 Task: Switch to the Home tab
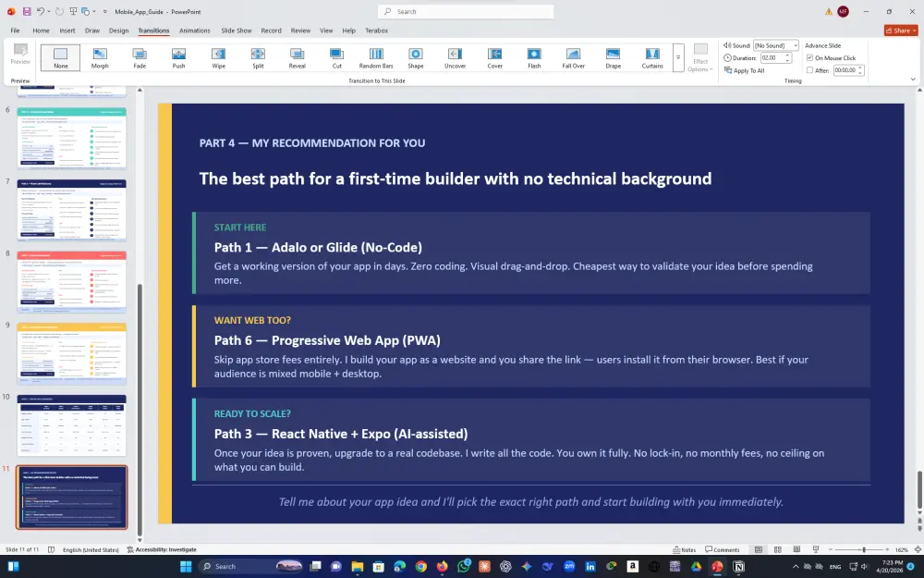pos(41,31)
